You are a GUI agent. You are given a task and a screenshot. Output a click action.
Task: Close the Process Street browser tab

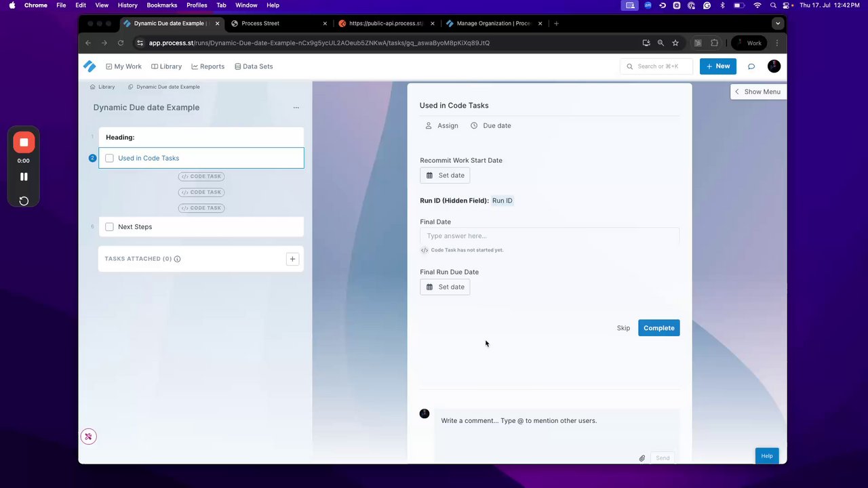click(325, 23)
